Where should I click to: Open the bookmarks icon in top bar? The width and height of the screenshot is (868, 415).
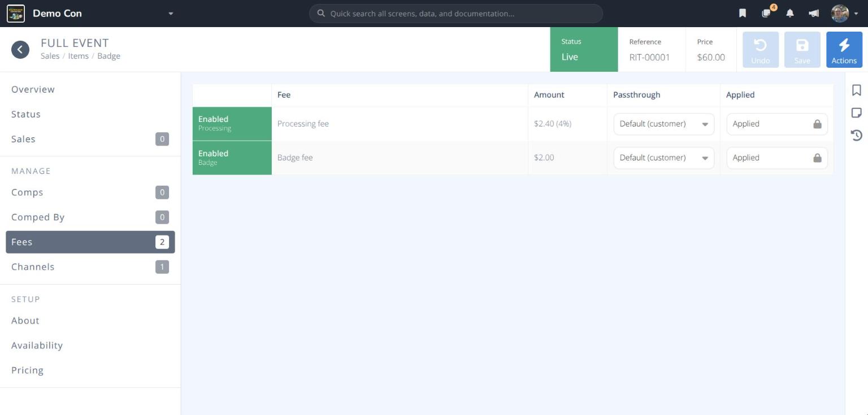click(743, 14)
